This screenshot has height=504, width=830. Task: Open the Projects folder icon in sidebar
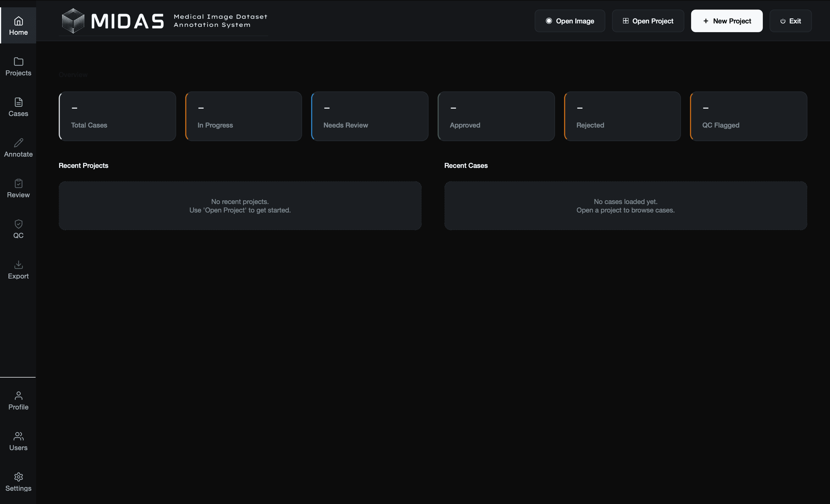[x=18, y=62]
